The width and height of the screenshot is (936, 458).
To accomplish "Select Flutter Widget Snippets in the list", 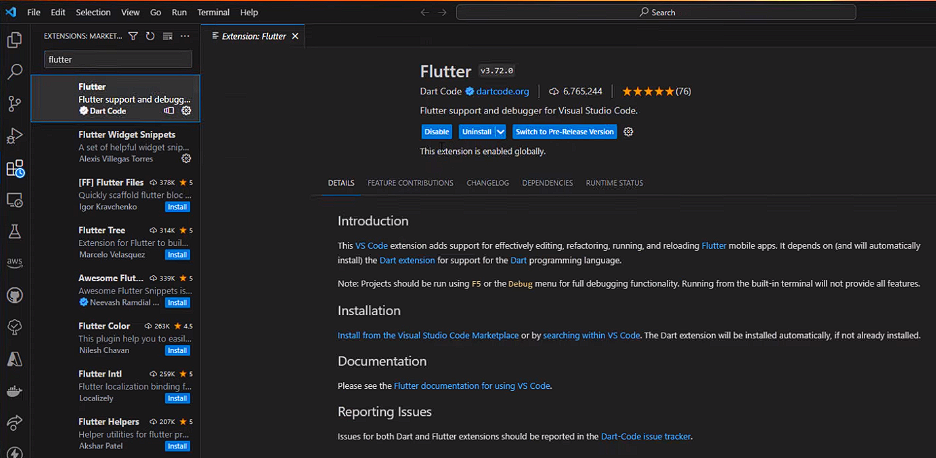I will (115, 146).
